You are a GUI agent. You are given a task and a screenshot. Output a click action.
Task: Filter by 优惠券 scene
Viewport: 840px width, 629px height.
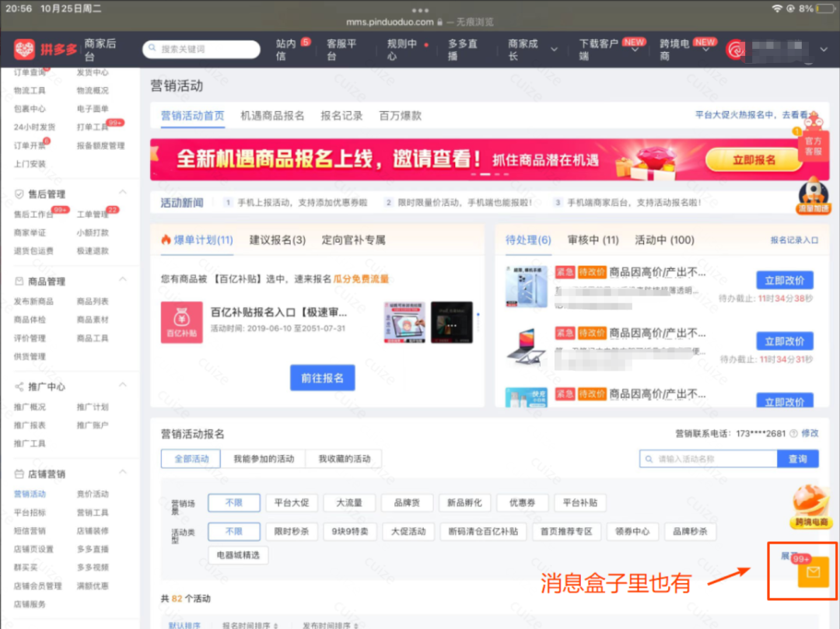click(523, 503)
